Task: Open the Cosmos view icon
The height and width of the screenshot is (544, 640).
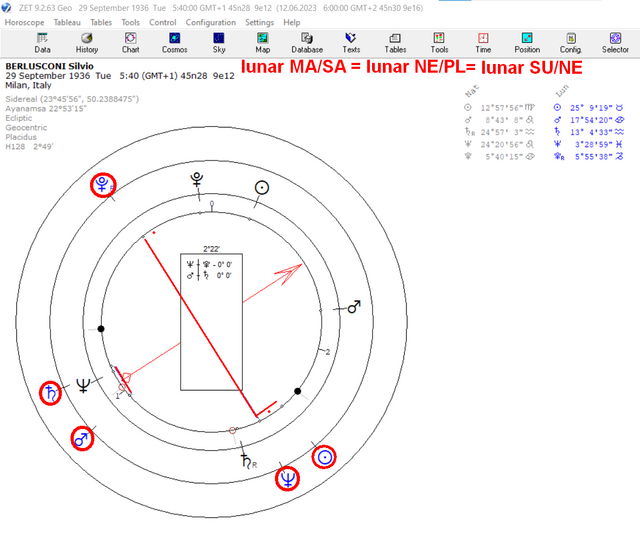Action: click(175, 43)
